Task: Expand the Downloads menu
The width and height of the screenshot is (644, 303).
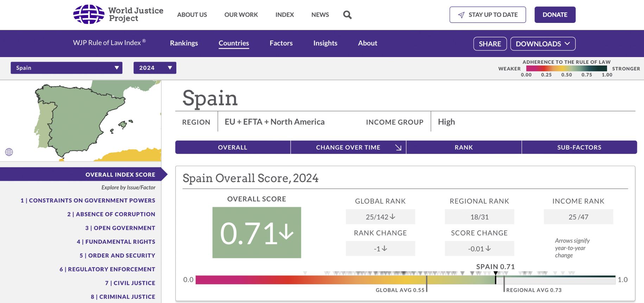Action: 543,44
